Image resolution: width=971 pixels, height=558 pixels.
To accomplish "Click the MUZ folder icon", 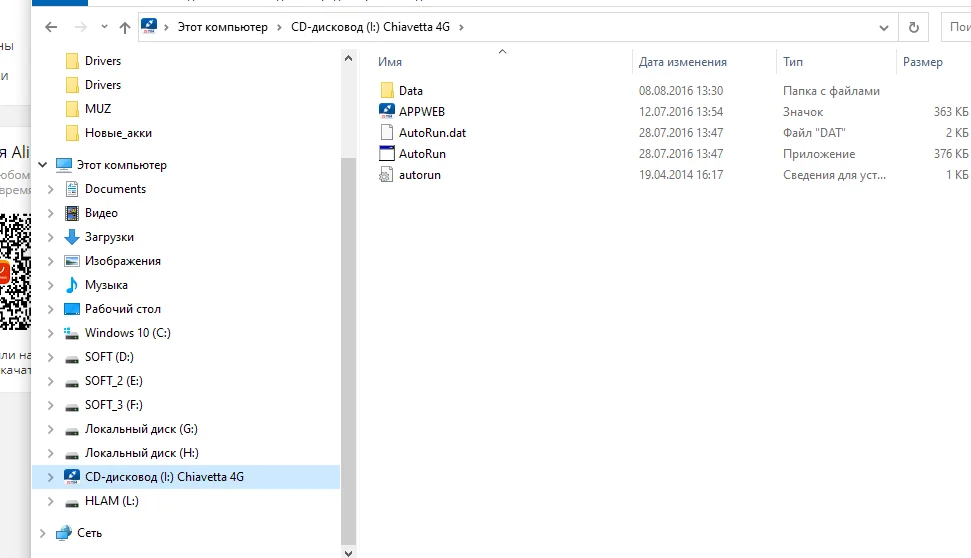I will click(x=72, y=109).
